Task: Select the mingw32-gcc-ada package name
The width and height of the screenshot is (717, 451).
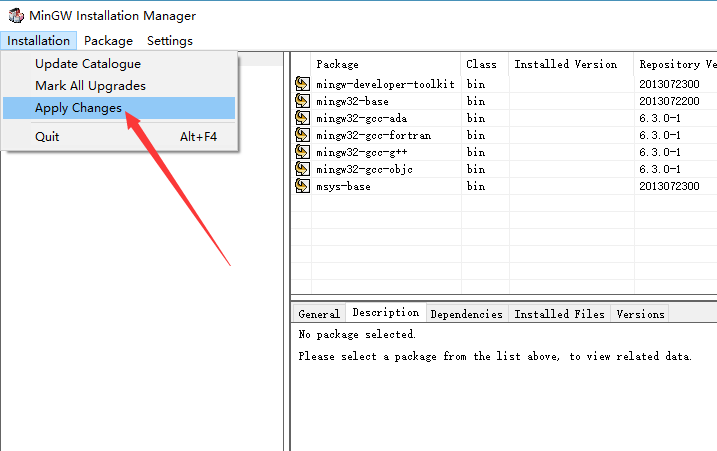Action: [361, 118]
